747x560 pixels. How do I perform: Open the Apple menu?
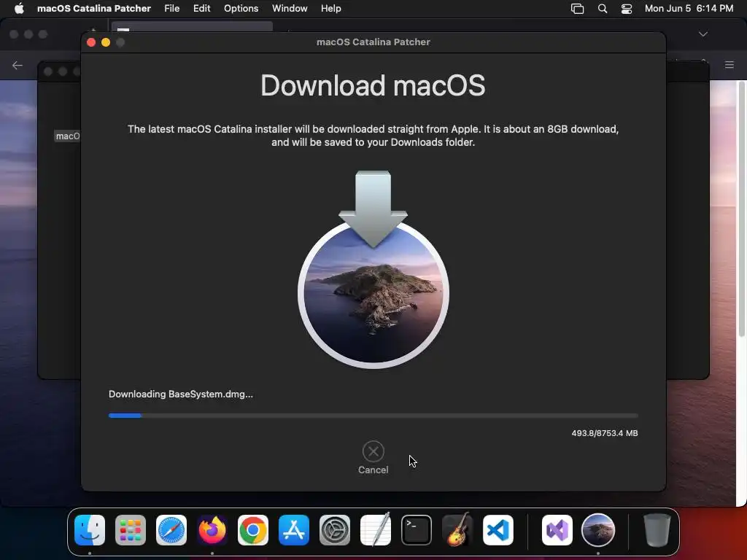(x=19, y=9)
